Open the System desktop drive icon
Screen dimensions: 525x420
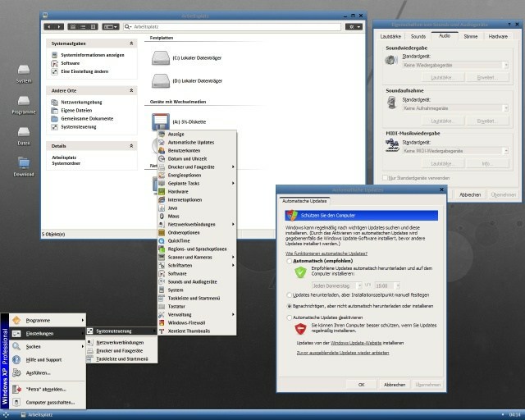pos(24,70)
